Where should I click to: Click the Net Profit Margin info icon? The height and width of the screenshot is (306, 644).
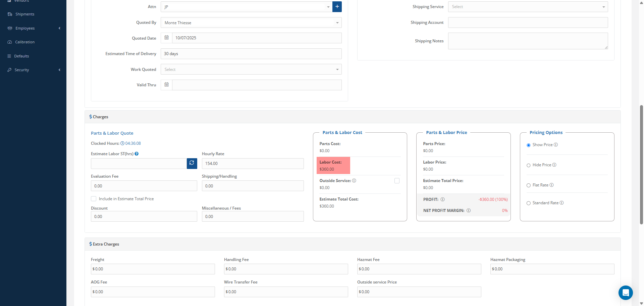tap(469, 211)
